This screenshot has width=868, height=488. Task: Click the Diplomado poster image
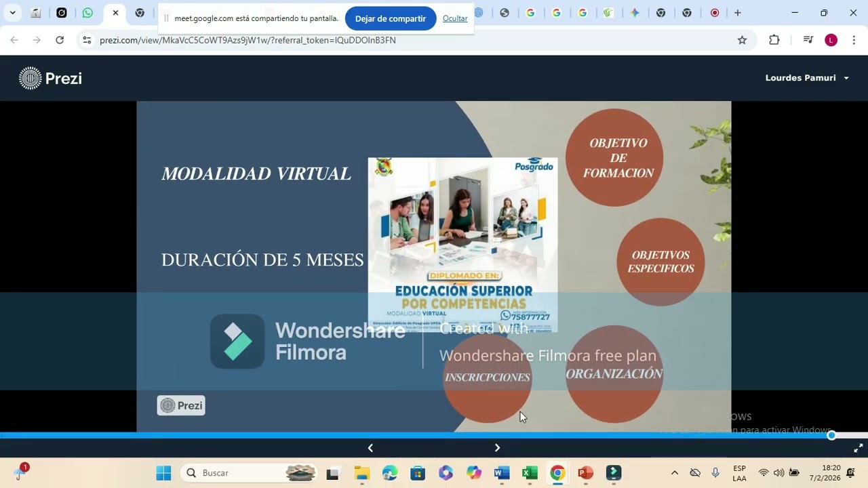click(462, 245)
